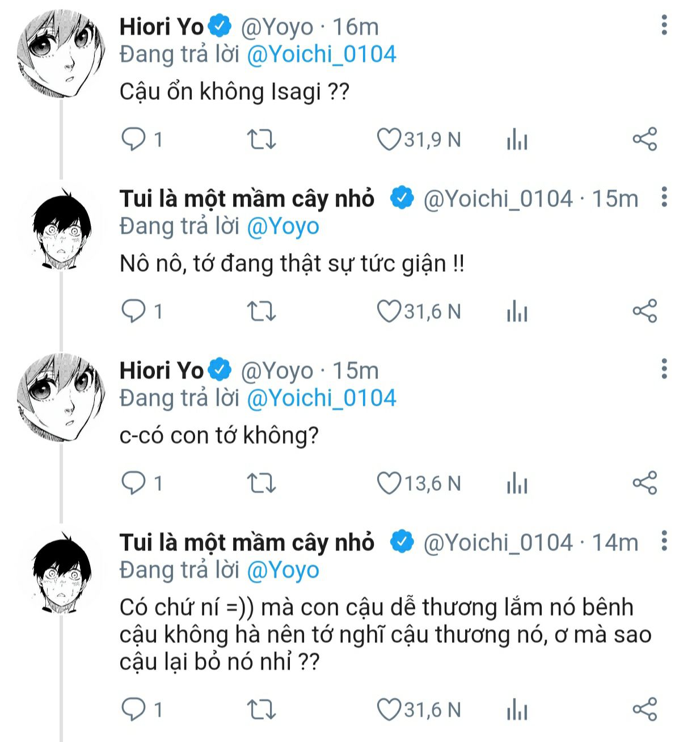View analytics of the "Có chứ ní" tweet

pyautogui.click(x=517, y=710)
